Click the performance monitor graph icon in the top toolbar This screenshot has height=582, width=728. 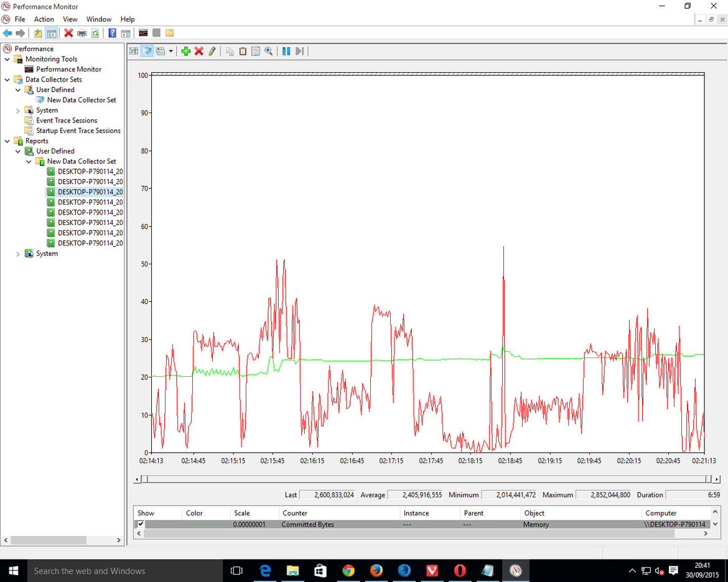pos(143,33)
